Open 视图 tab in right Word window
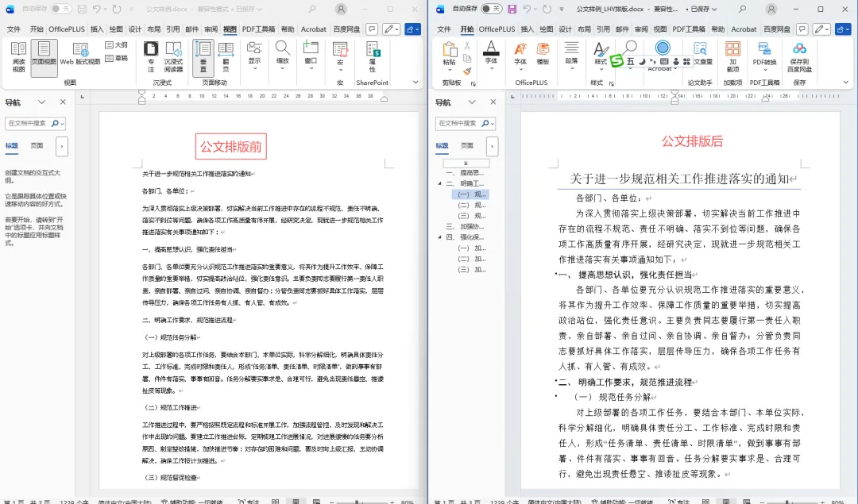Image resolution: width=858 pixels, height=504 pixels. [x=660, y=29]
